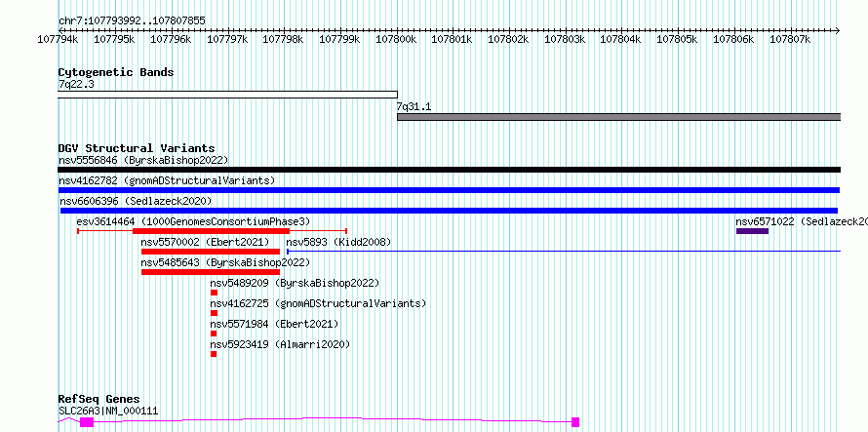Open the nsv5923419 (Almarri2020) label
The image size is (868, 432).
(280, 344)
